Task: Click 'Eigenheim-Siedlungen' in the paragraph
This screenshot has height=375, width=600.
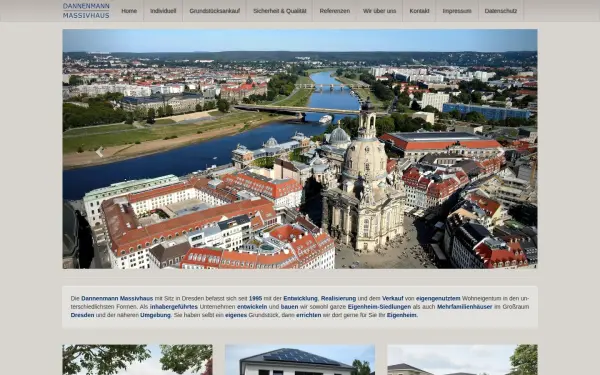Action: (379, 307)
